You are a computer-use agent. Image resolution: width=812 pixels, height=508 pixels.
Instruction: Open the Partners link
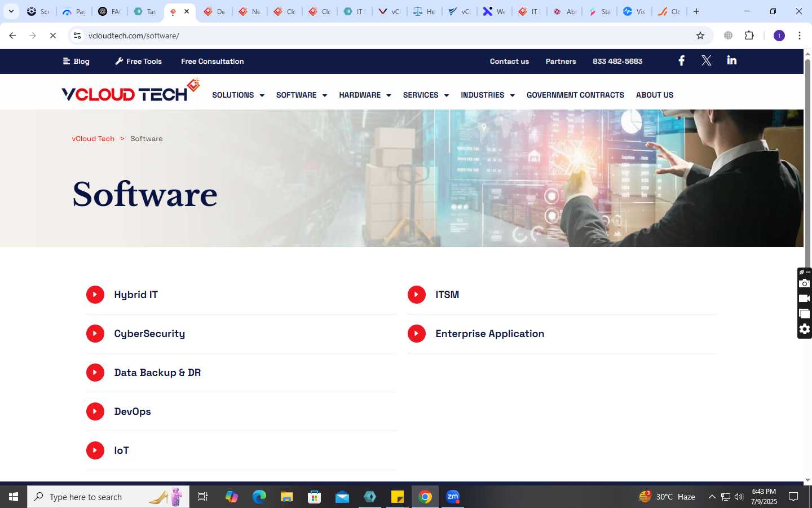pyautogui.click(x=561, y=61)
